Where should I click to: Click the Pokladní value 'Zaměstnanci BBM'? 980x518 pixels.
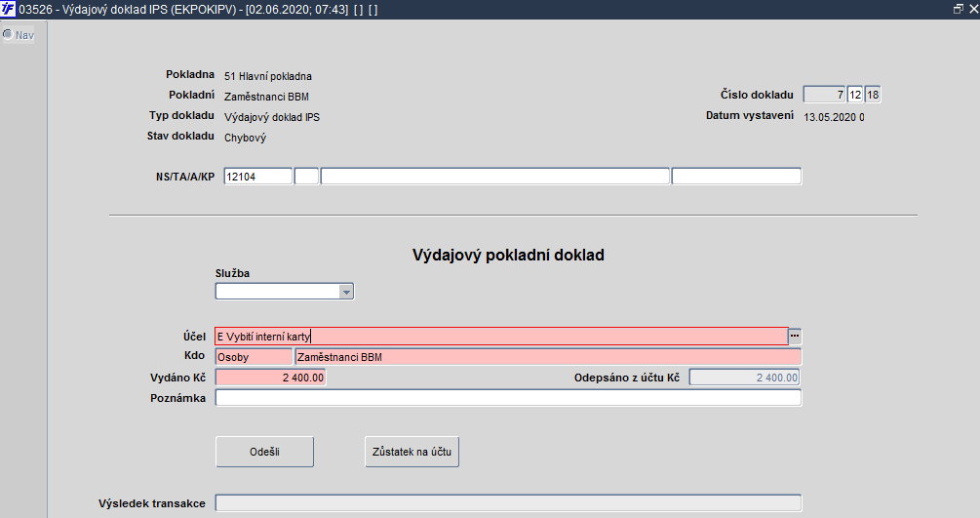[266, 97]
